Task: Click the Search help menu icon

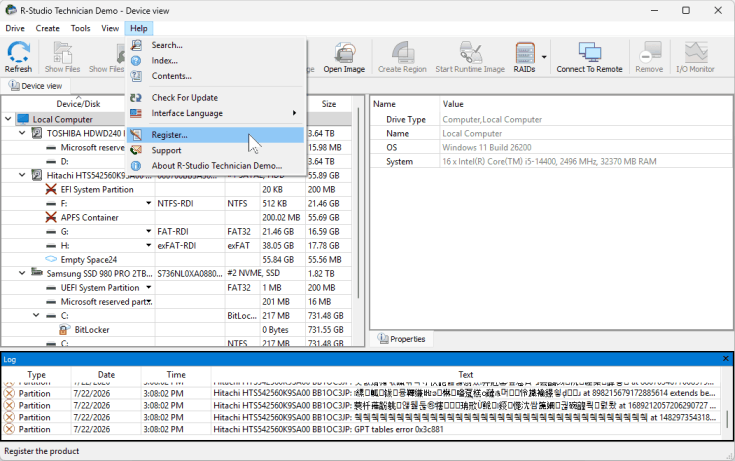Action: click(x=136, y=45)
